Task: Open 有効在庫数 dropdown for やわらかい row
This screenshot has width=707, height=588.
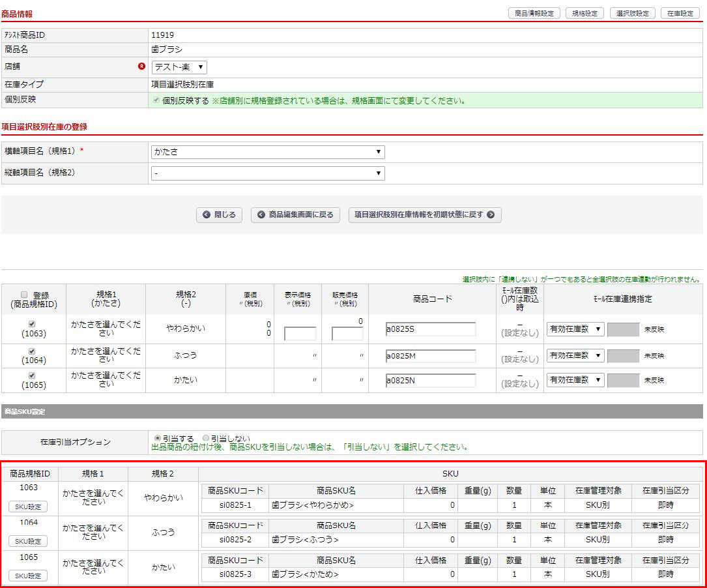Action: click(575, 329)
